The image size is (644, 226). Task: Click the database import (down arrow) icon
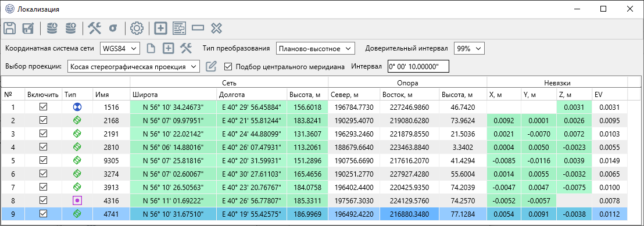click(x=52, y=28)
